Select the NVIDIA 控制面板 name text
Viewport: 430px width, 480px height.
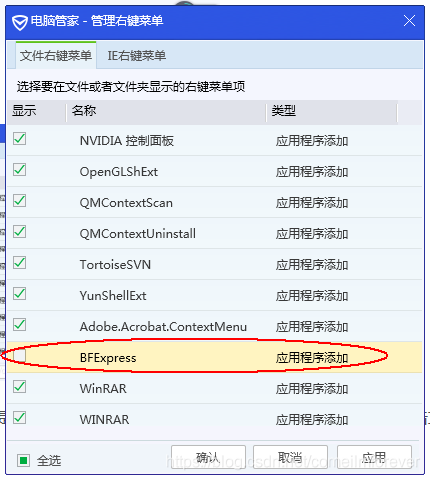[127, 141]
